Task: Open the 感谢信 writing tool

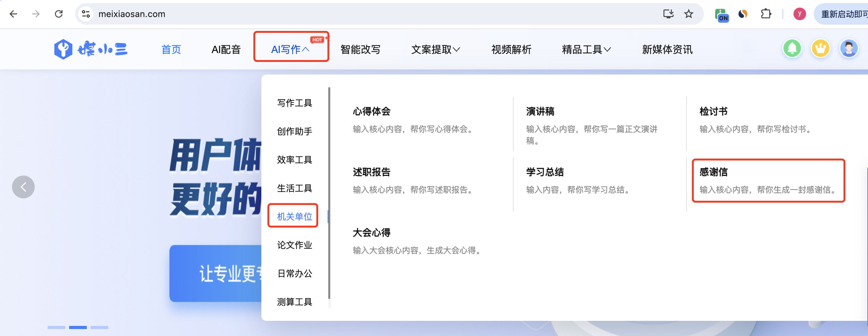Action: (713, 172)
